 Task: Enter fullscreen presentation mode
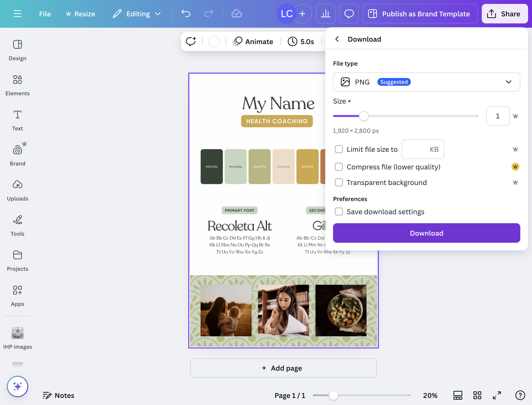(x=497, y=395)
